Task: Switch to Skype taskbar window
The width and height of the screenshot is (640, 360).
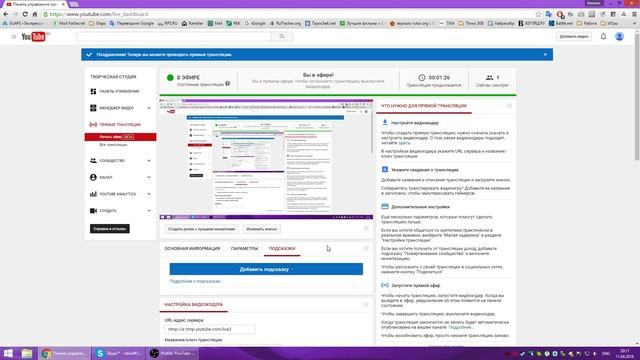Action: coord(119,353)
